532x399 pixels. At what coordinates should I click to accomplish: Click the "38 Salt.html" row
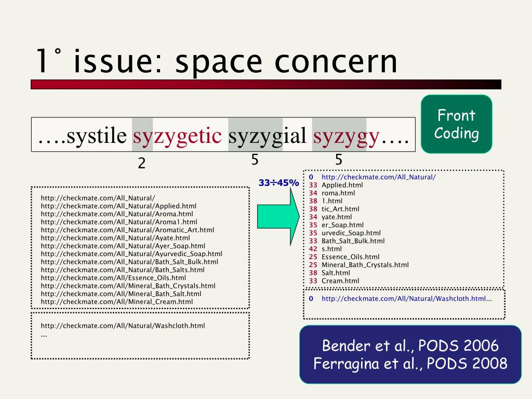329,273
